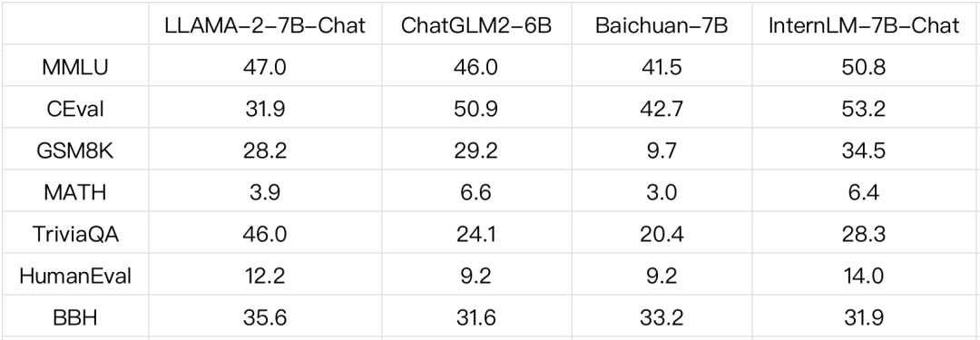Viewport: 980px width, 340px height.
Task: Select the ChatGLM2 CEval score 50.9
Action: pos(476,109)
